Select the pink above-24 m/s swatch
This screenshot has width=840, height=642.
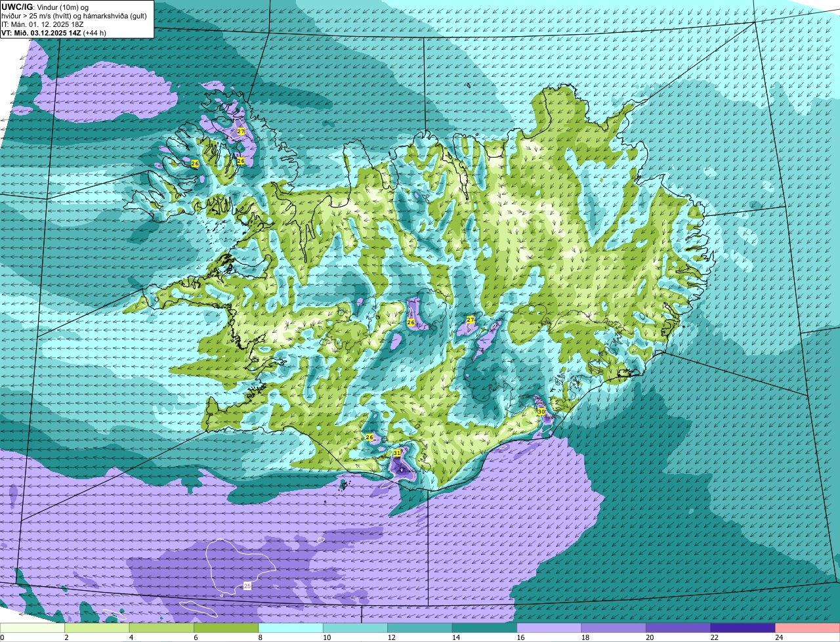tap(808, 628)
